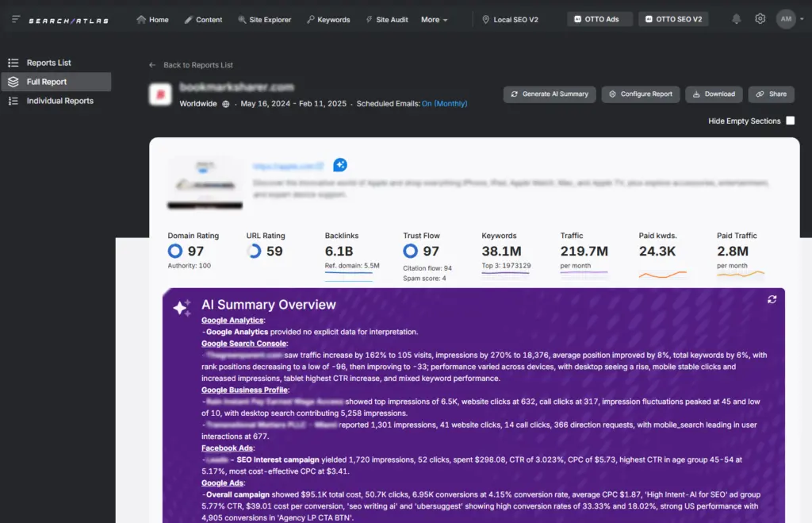Click the blurred site URL link

pyautogui.click(x=289, y=166)
